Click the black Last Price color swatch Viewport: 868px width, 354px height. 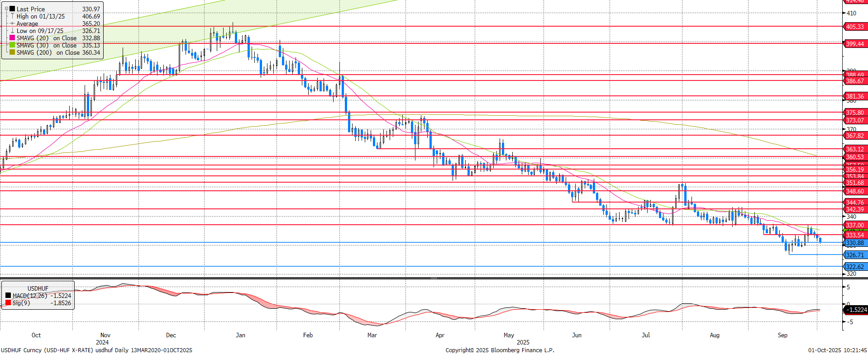(12, 9)
